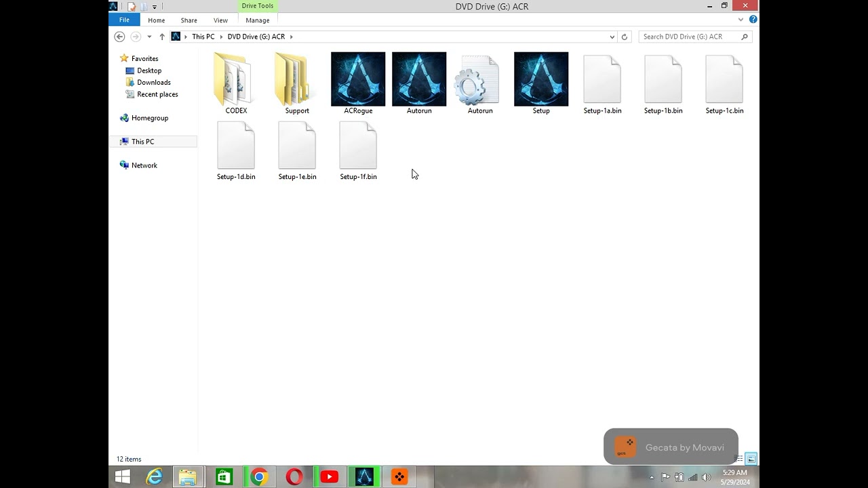Click the window title bar drive icon
The height and width of the screenshot is (488, 868).
pos(113,6)
